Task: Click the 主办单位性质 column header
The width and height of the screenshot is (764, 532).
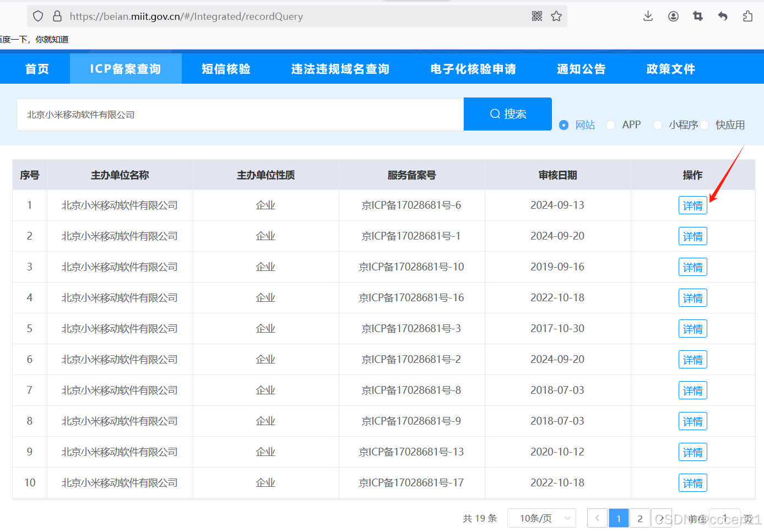Action: tap(266, 175)
